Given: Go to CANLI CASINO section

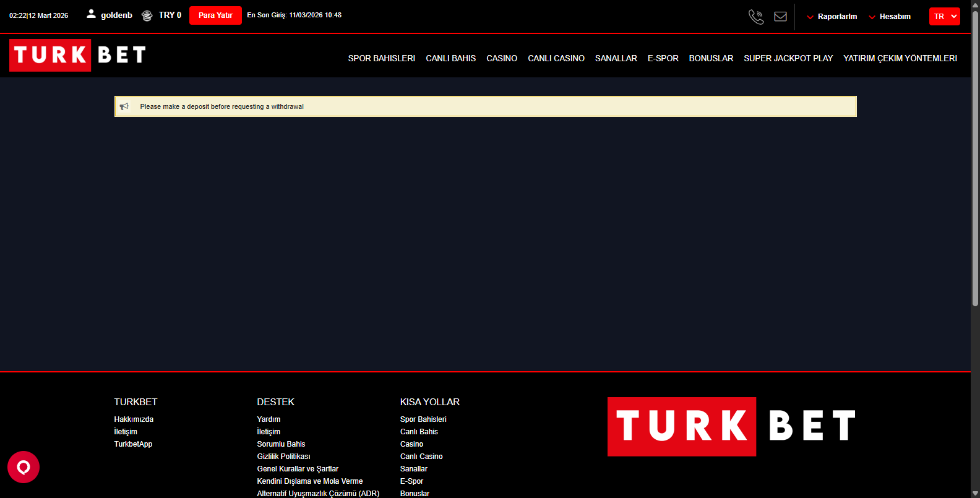Looking at the screenshot, I should tap(556, 58).
